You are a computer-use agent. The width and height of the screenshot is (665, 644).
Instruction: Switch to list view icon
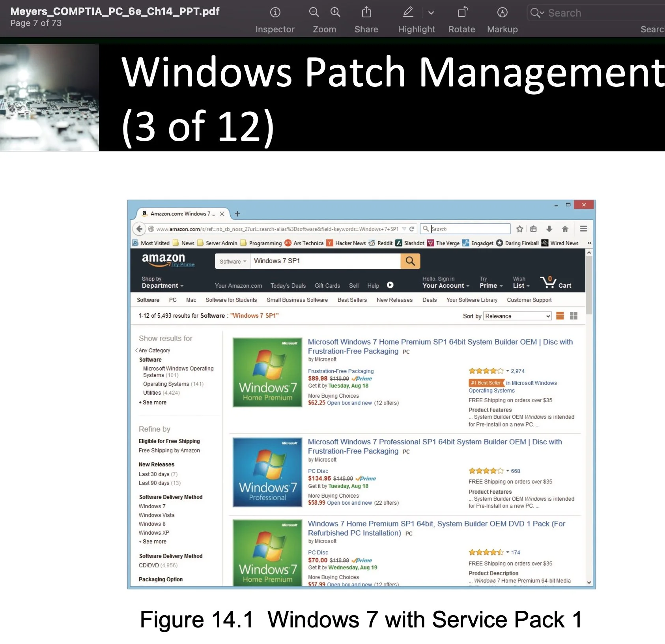(x=560, y=316)
